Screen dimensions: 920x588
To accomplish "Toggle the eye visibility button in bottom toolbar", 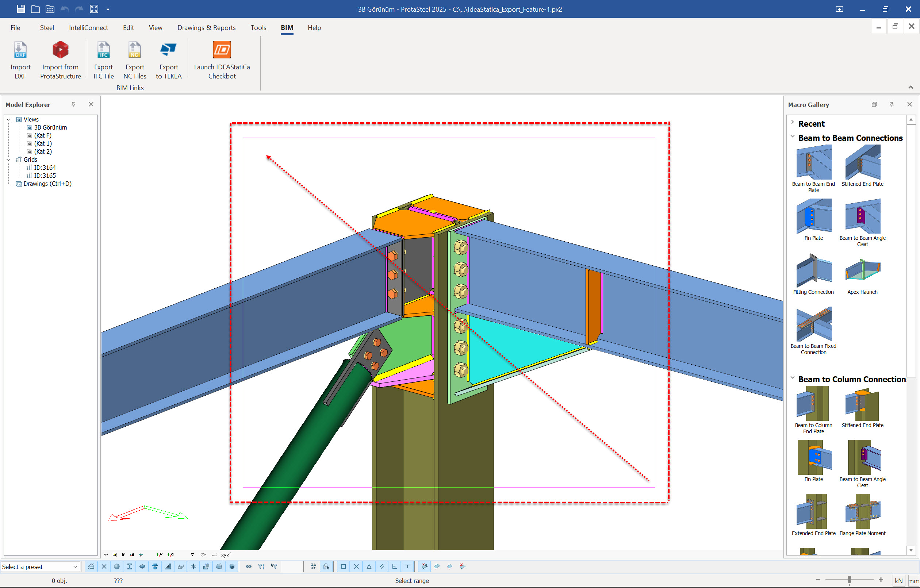I will 248,566.
